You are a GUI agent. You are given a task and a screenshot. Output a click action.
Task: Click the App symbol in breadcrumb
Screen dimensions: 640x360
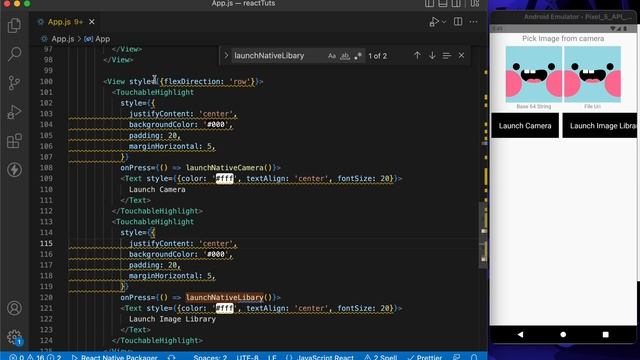[102, 39]
